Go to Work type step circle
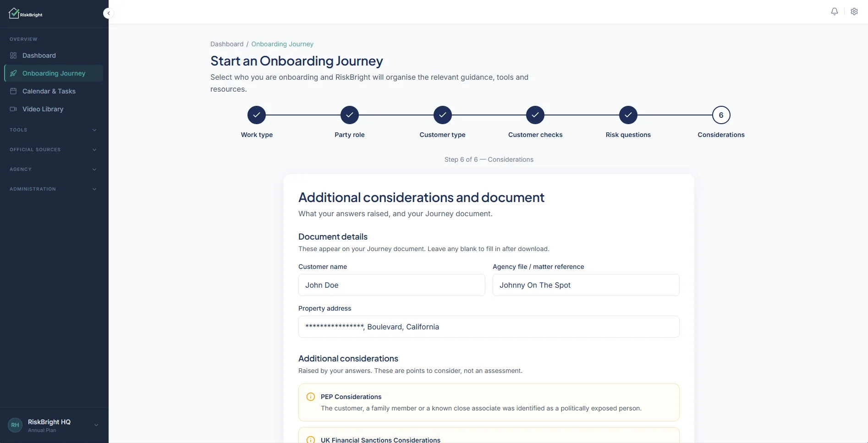 coord(257,115)
